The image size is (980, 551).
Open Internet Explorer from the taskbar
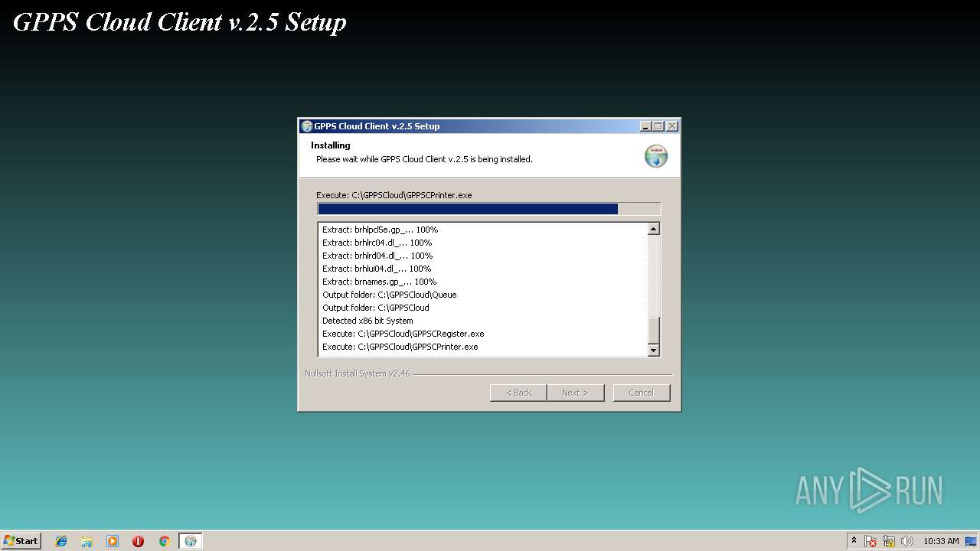(x=61, y=541)
